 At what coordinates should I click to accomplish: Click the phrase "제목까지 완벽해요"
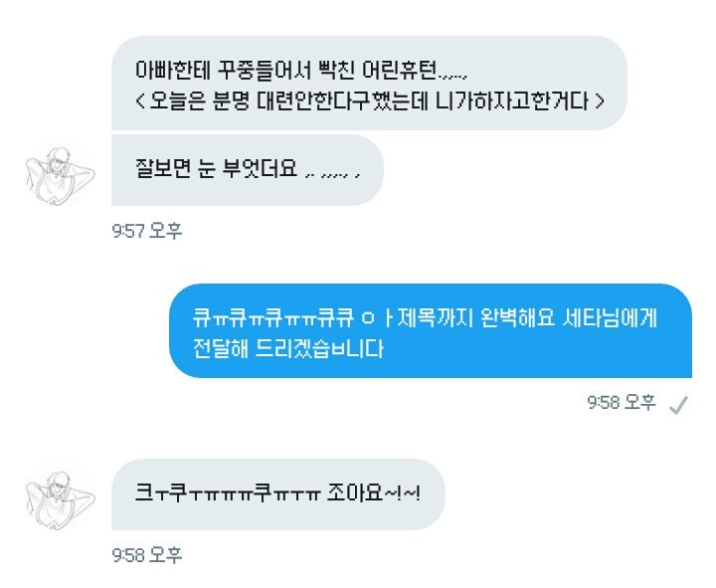point(475,317)
